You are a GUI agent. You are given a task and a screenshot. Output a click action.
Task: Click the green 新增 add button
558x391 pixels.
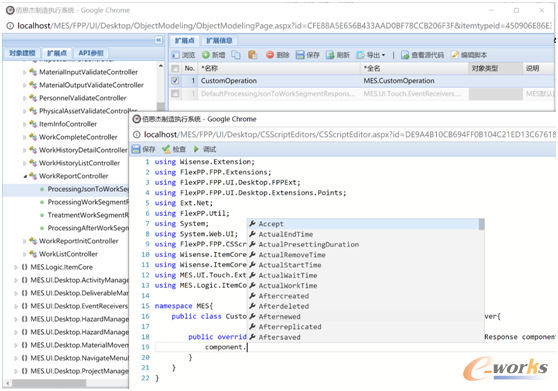click(x=214, y=55)
